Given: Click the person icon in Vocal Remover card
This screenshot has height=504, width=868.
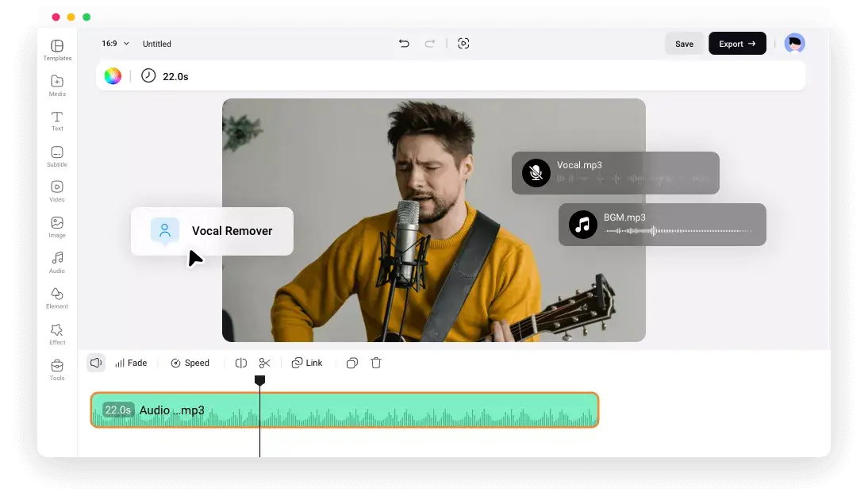Looking at the screenshot, I should (165, 230).
